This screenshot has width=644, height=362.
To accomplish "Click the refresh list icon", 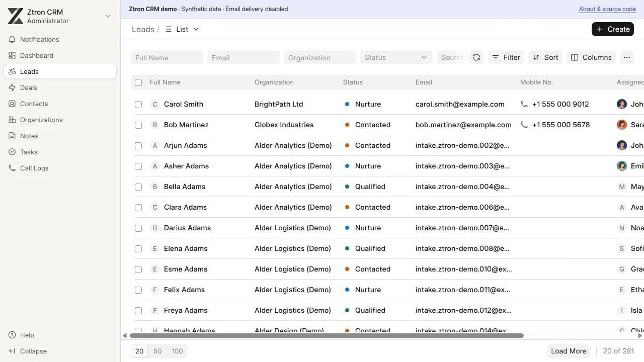I will click(476, 57).
